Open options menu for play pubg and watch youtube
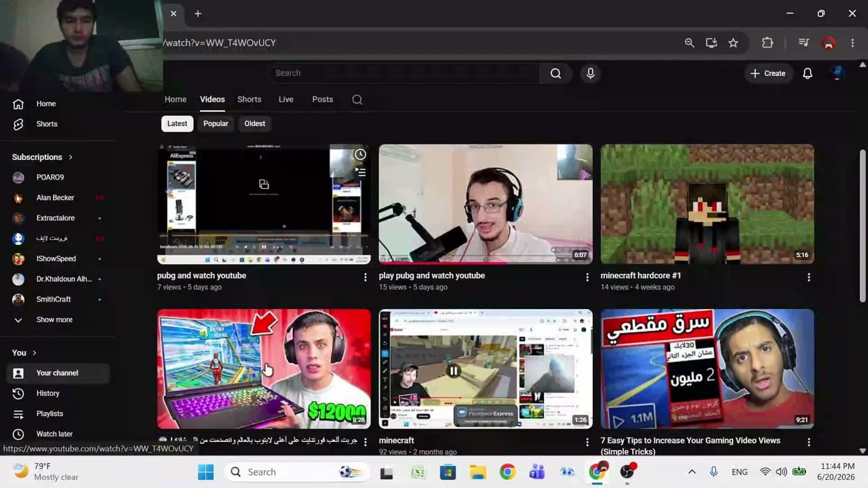868x488 pixels. (x=587, y=277)
